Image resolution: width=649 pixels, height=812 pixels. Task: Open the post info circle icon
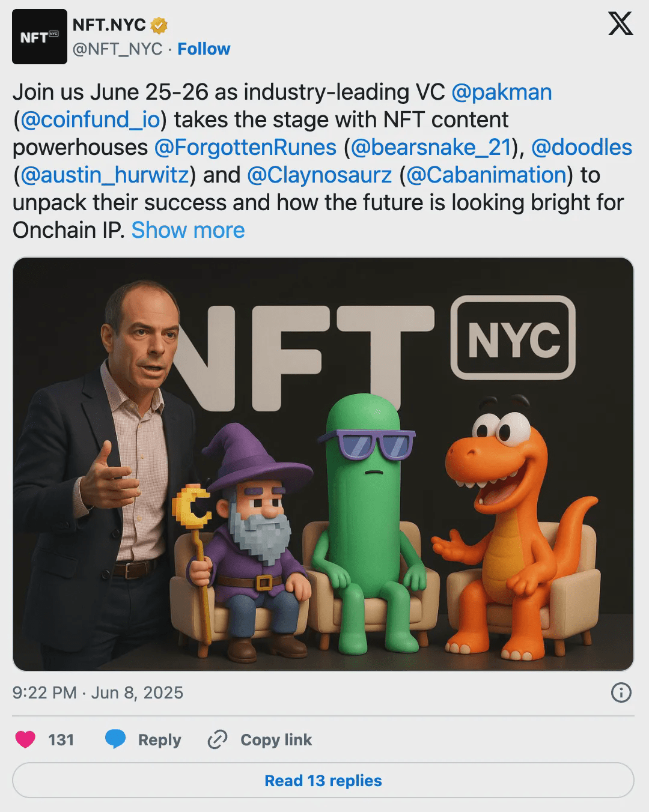[x=621, y=692]
